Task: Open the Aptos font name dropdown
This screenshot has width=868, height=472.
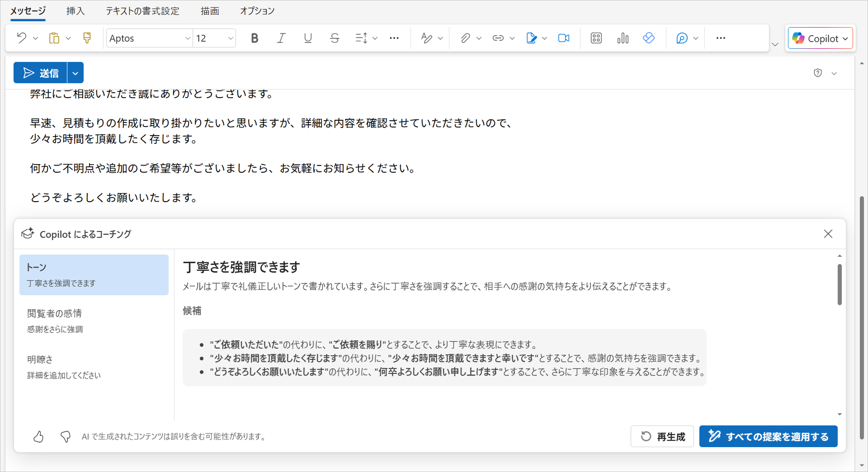Action: [188, 38]
